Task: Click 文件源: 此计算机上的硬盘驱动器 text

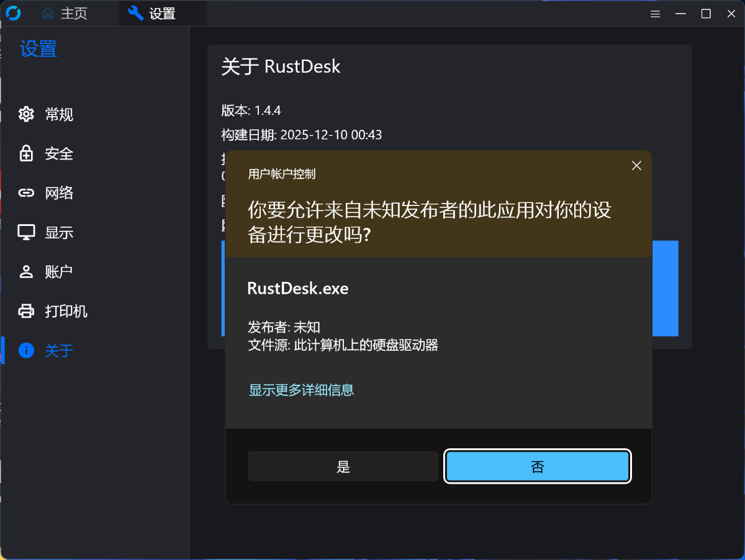Action: click(x=343, y=345)
